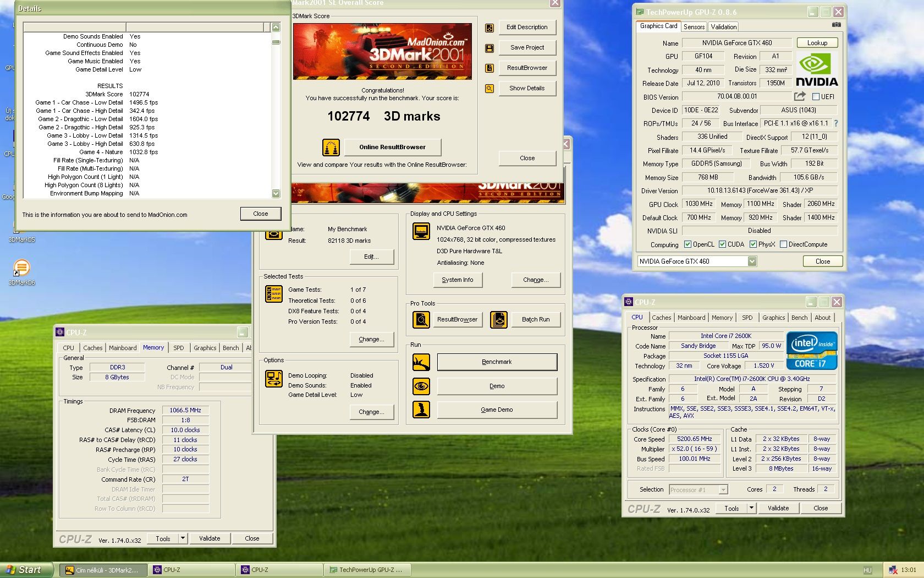Screen dimensions: 924x578
Task: Click the scrollbar thumb in the Details list
Action: [276, 42]
